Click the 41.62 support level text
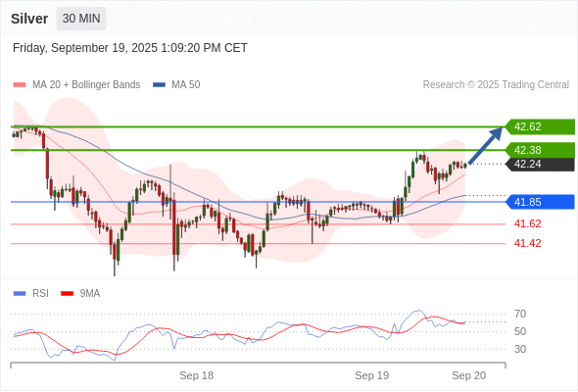The height and width of the screenshot is (392, 578). coord(528,223)
